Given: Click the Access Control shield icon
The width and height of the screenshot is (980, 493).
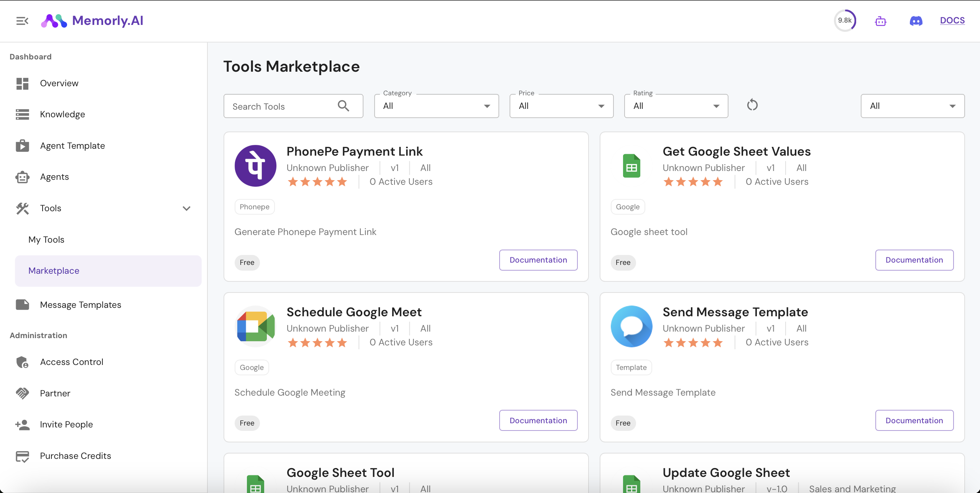Looking at the screenshot, I should 23,362.
